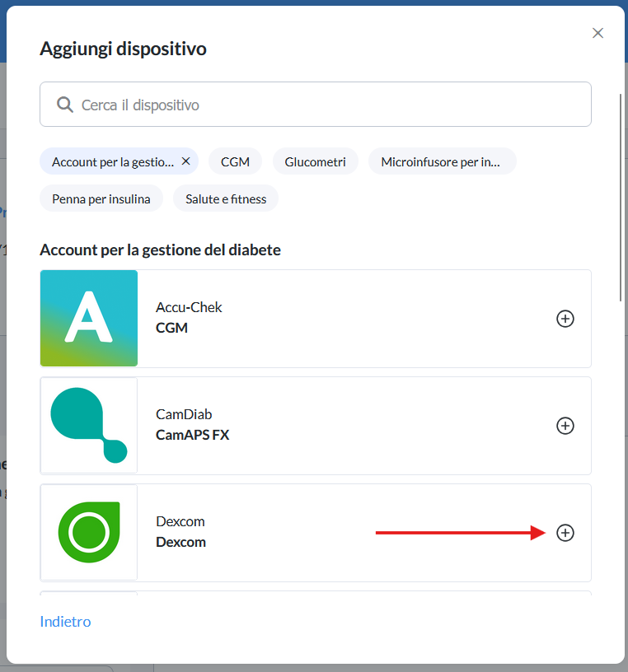Click the CamDiab manufacturer label
The image size is (628, 672).
(184, 414)
